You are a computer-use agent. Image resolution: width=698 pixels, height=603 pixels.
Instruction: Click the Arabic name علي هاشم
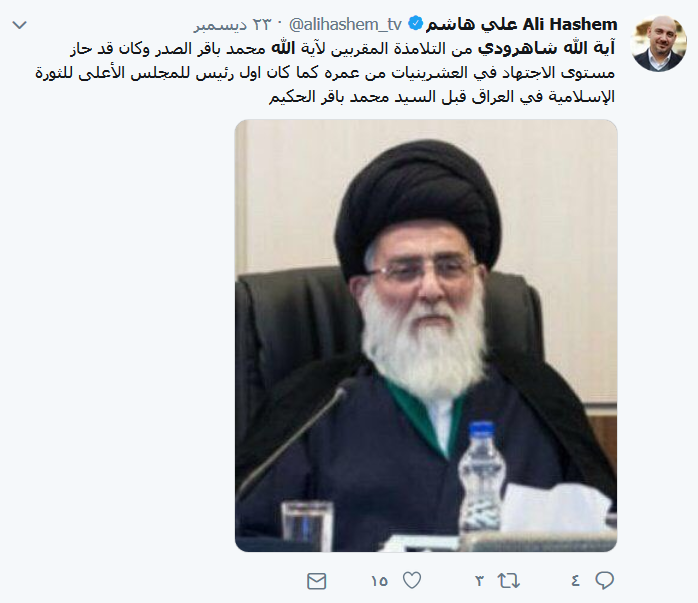coord(472,24)
